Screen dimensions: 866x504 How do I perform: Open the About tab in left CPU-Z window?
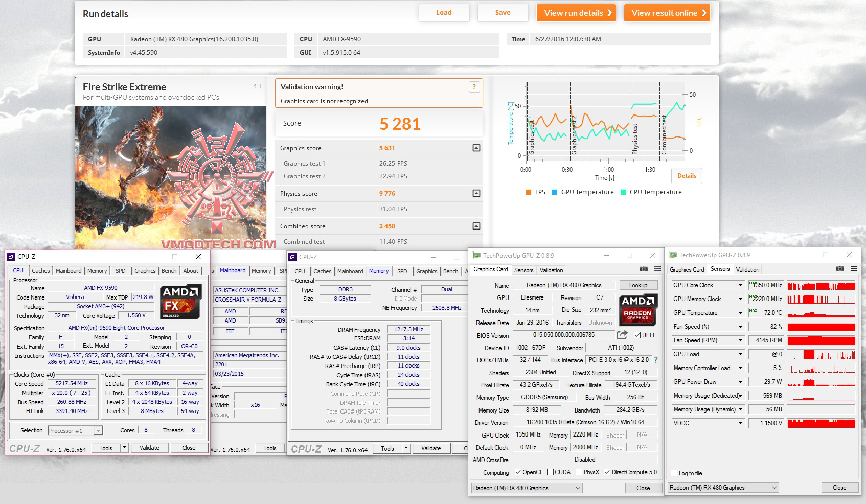(x=191, y=271)
